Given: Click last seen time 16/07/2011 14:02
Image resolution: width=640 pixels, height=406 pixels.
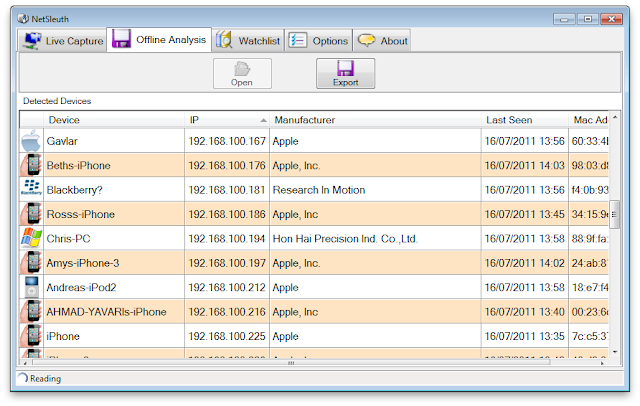Looking at the screenshot, I should 524,263.
